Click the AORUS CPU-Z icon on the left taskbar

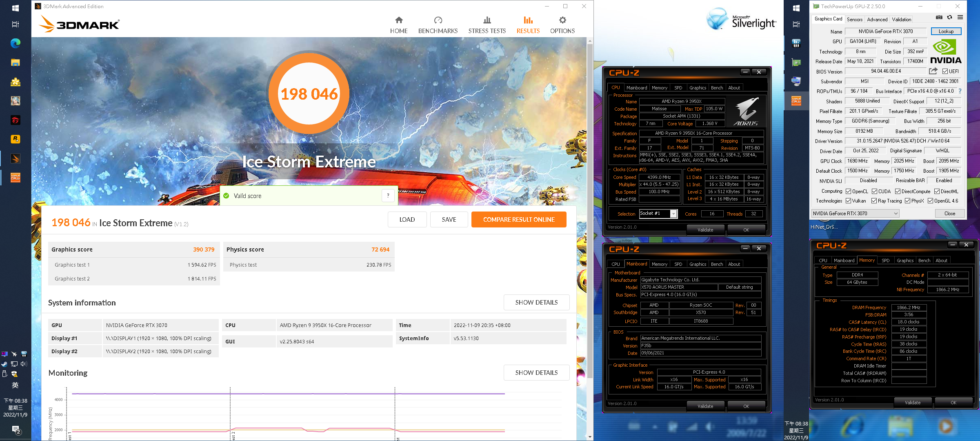pos(16,178)
